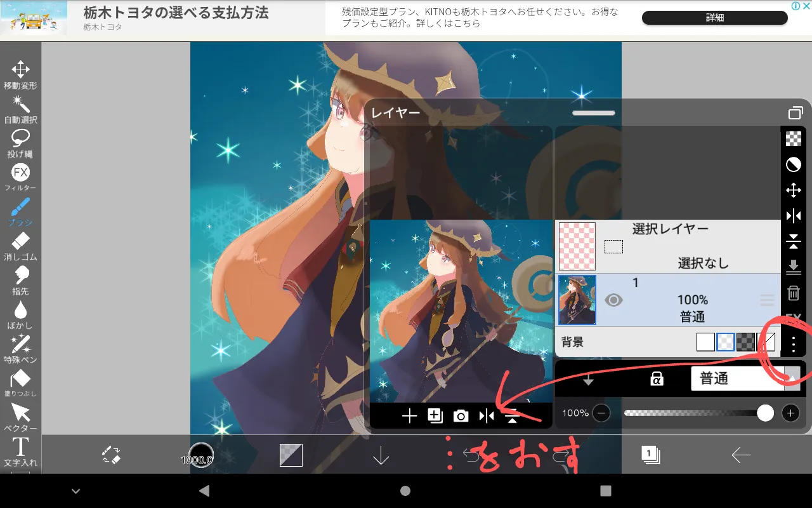The image size is (812, 508).
Task: Select the ベクター vector tool
Action: [20, 417]
